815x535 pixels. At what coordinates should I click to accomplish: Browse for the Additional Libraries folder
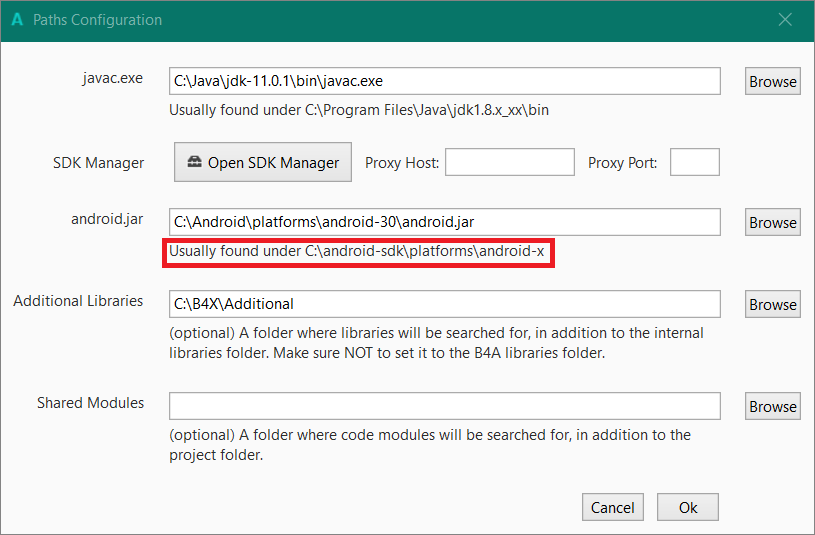pos(772,305)
